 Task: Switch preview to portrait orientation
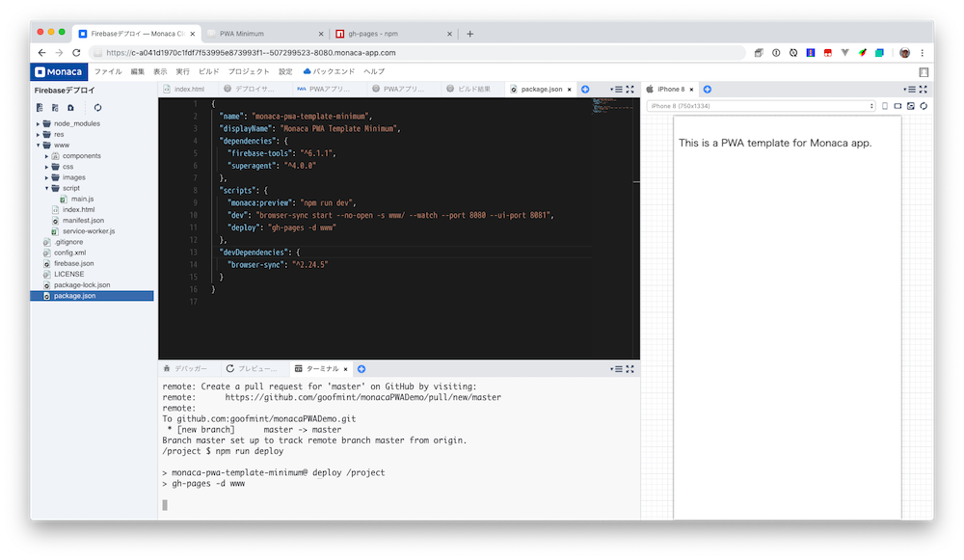click(x=885, y=106)
